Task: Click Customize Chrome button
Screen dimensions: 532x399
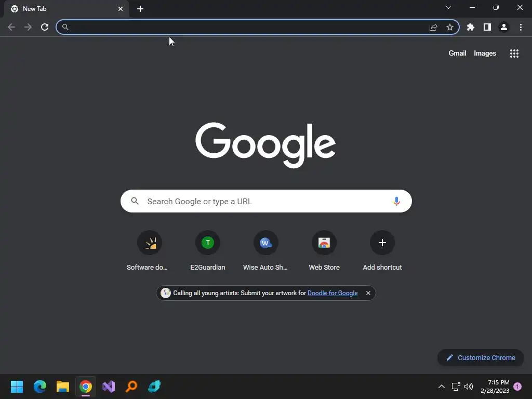Action: tap(481, 357)
